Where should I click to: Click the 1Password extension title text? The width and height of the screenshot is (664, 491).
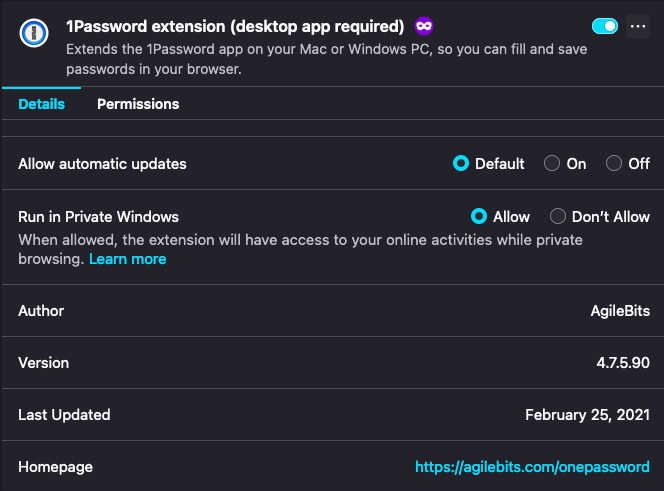tap(235, 26)
